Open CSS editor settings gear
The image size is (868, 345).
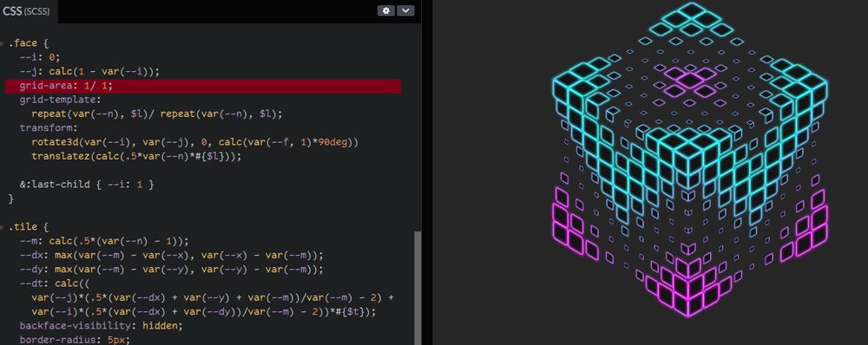(386, 10)
